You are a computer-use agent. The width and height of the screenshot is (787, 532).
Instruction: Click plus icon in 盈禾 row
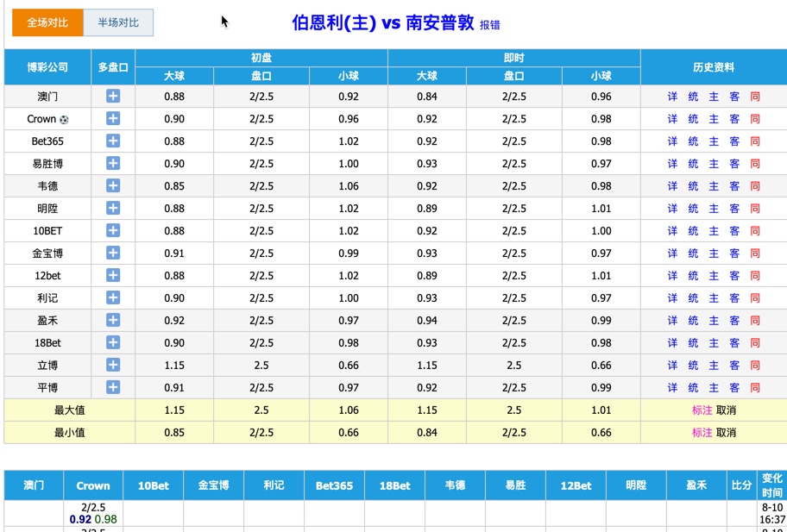(113, 321)
